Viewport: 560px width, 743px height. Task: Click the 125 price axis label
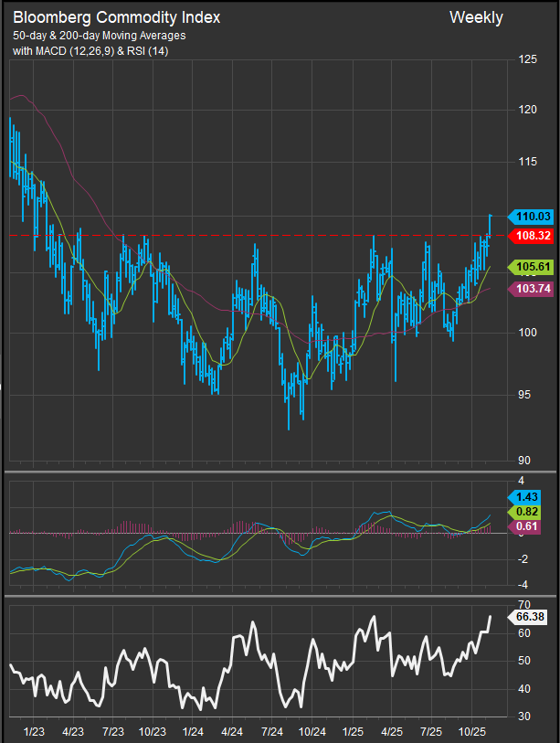[527, 60]
